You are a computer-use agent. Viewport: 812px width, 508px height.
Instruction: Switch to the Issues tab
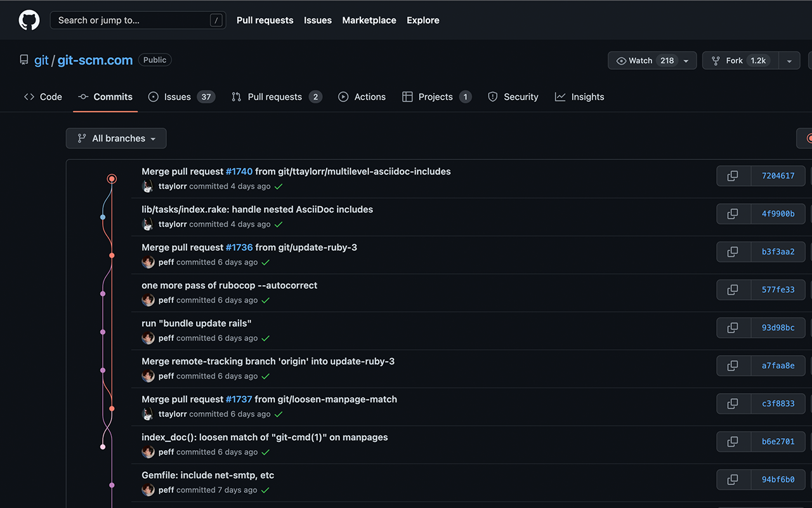click(x=181, y=97)
